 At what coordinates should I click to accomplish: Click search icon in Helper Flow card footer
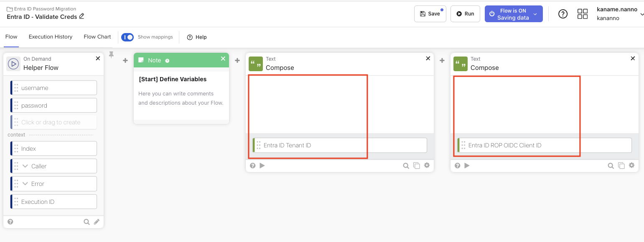tap(87, 222)
